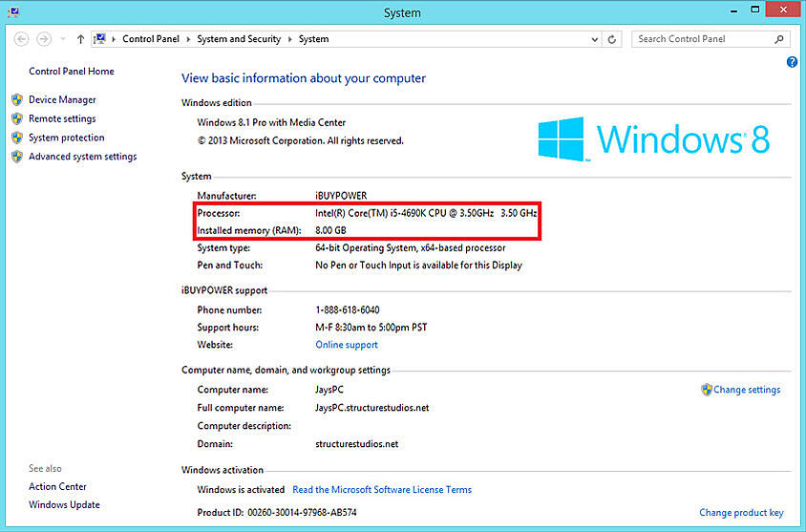Click the Forward navigation arrow
This screenshot has height=532, width=806.
point(44,39)
